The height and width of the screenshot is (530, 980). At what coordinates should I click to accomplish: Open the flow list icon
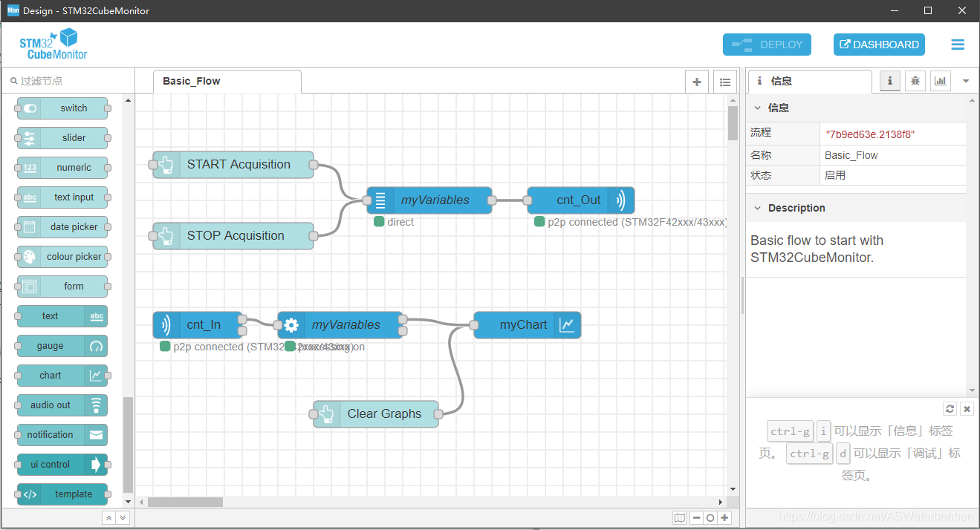coord(724,82)
